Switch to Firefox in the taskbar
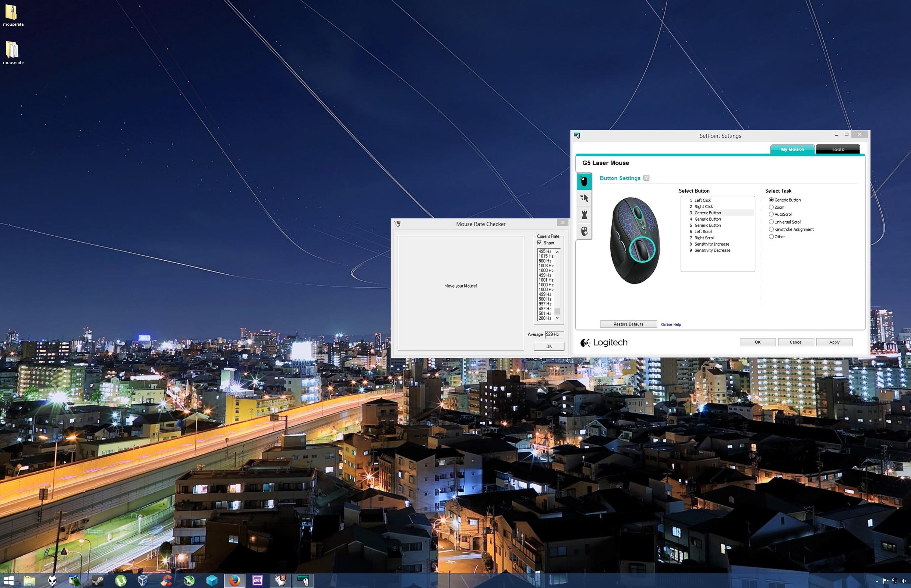Screen dimensions: 911x588 [x=234, y=581]
